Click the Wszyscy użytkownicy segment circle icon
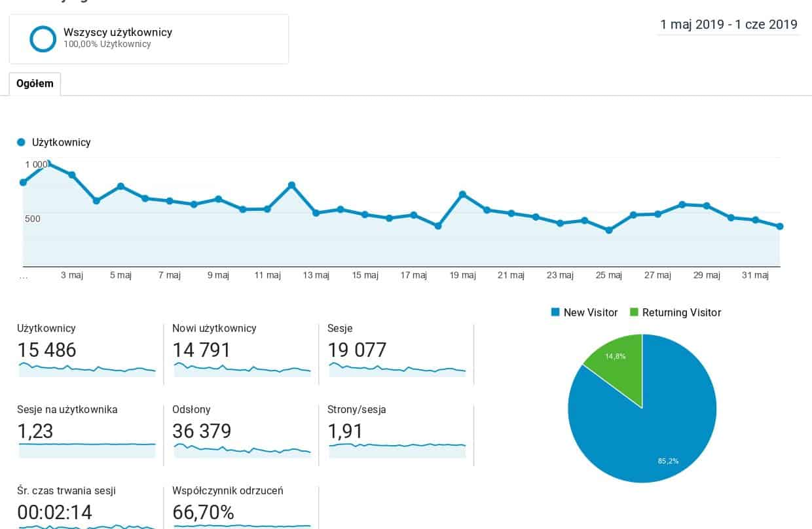 point(43,39)
